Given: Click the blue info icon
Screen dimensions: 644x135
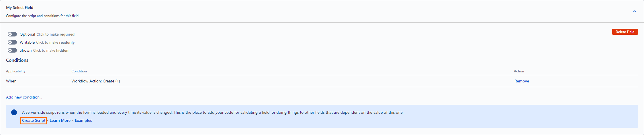Looking at the screenshot, I should [14, 112].
